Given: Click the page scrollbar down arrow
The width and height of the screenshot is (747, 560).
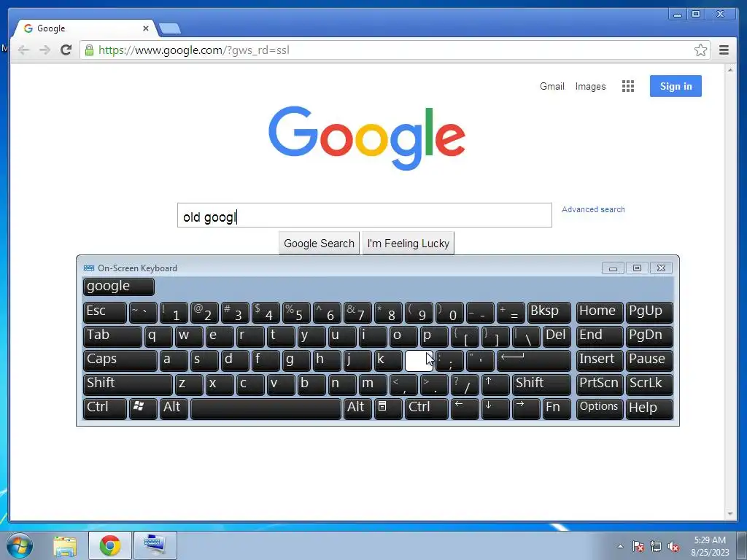Looking at the screenshot, I should tap(730, 514).
